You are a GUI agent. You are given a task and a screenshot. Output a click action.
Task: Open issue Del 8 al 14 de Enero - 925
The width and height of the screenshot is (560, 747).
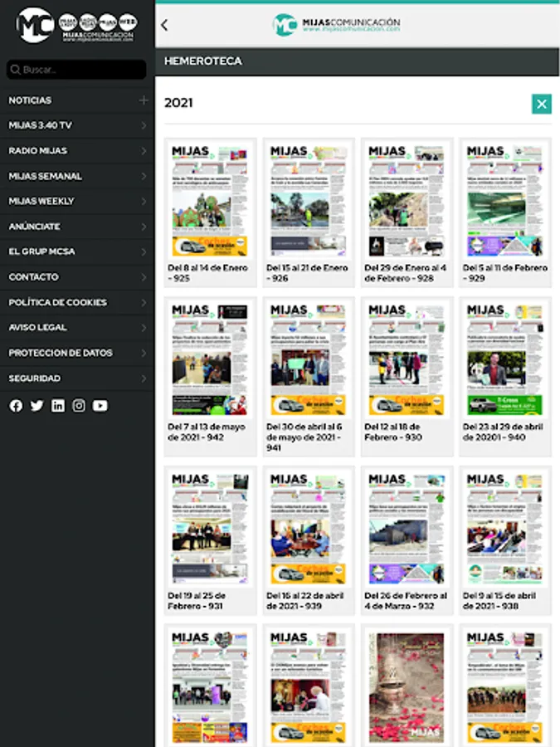[210, 212]
